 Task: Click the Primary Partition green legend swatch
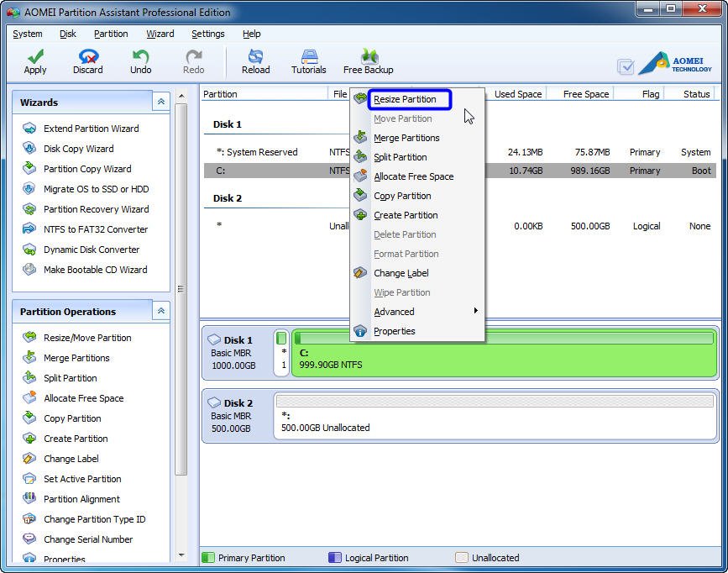tap(208, 557)
